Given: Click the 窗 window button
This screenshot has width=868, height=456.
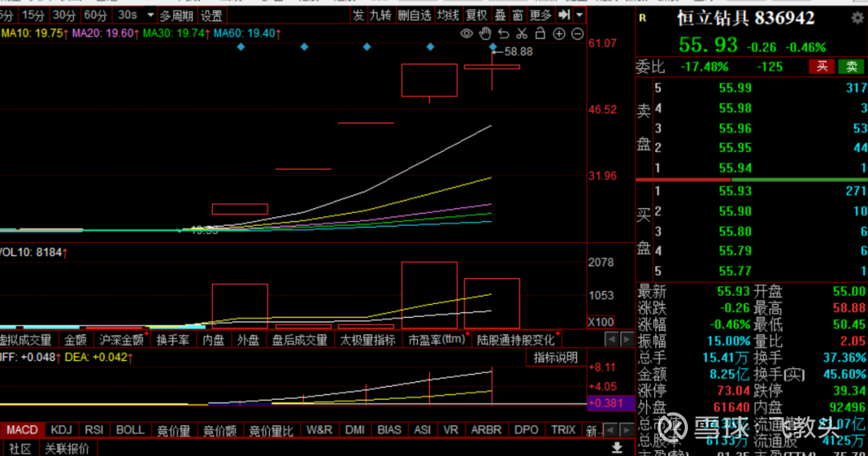Looking at the screenshot, I should point(518,15).
